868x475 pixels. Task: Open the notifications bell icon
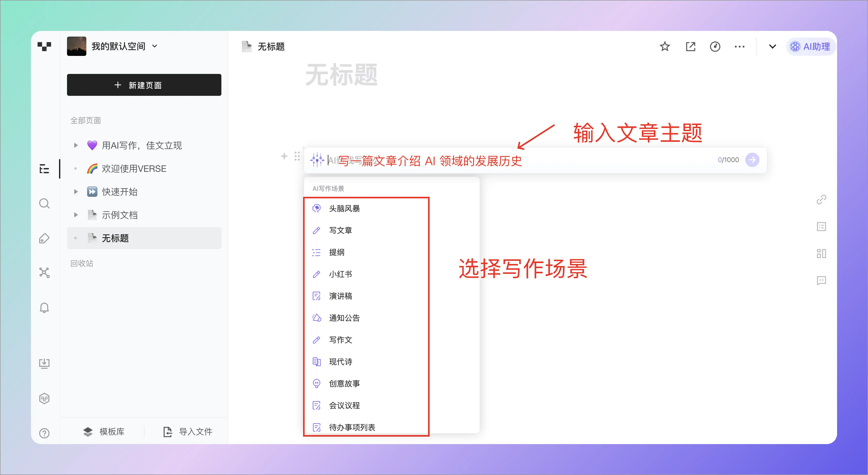click(44, 308)
